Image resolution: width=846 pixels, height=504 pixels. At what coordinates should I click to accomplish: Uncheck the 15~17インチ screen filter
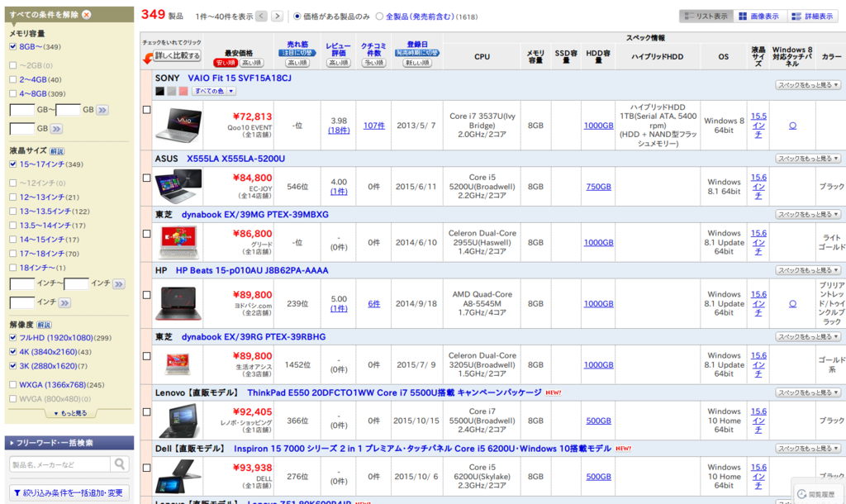[13, 164]
